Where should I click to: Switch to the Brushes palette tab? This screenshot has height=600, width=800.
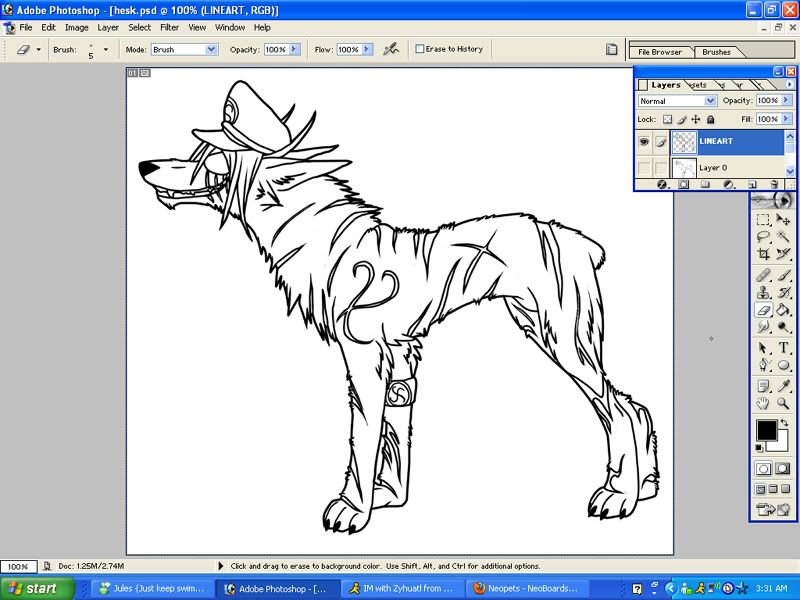[x=716, y=52]
